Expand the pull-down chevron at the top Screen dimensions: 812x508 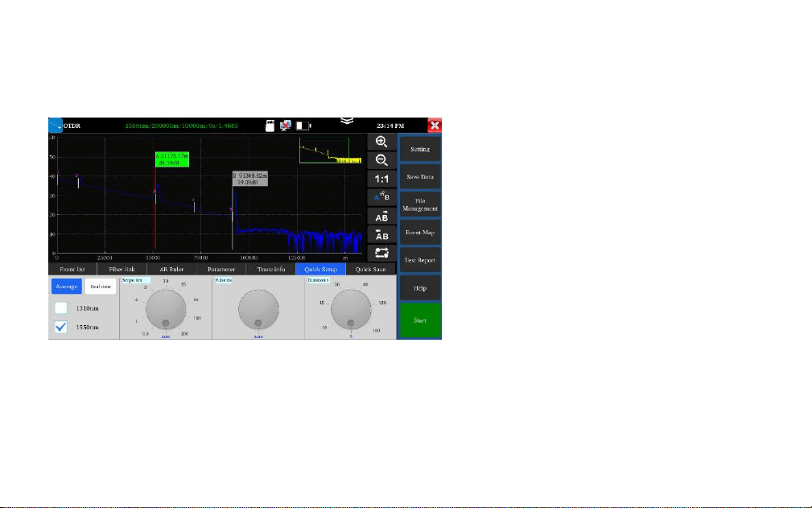(347, 122)
